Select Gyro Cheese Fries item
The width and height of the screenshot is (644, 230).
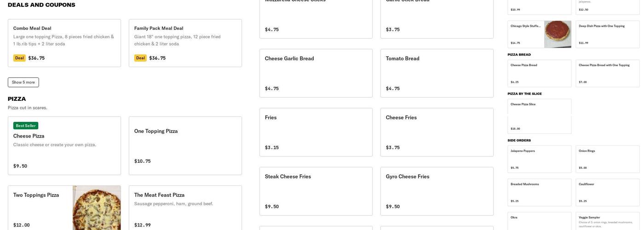point(437,191)
